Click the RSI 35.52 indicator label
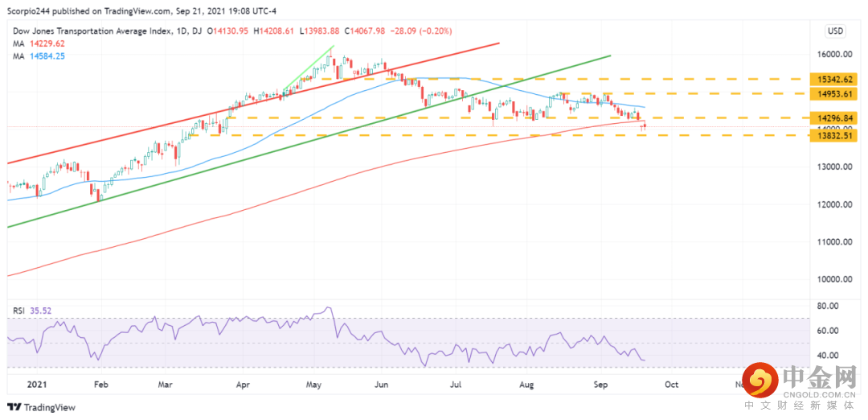The width and height of the screenshot is (868, 420). coord(32,311)
